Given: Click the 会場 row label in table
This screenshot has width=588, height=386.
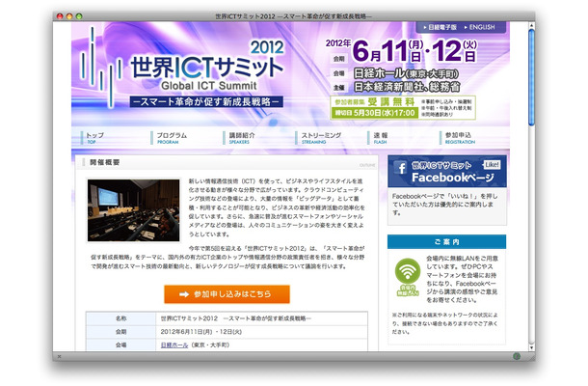Looking at the screenshot, I should tap(121, 345).
